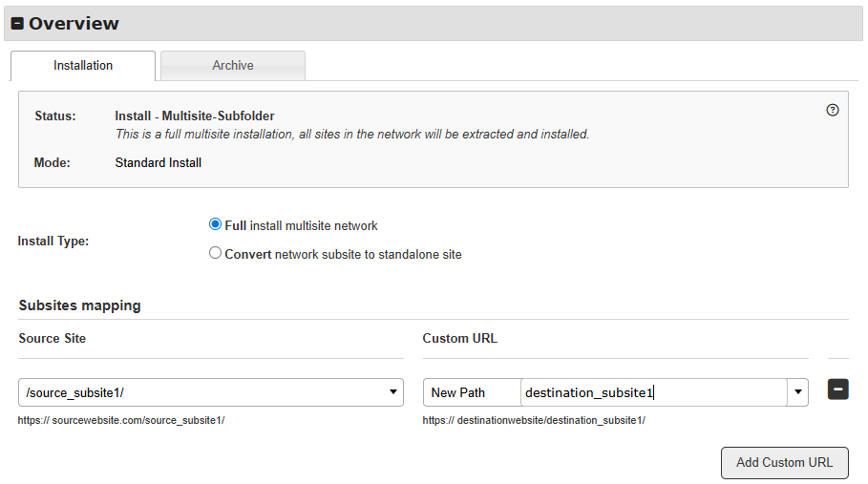This screenshot has width=868, height=484.
Task: Click the Custom URL column header
Action: 459,338
